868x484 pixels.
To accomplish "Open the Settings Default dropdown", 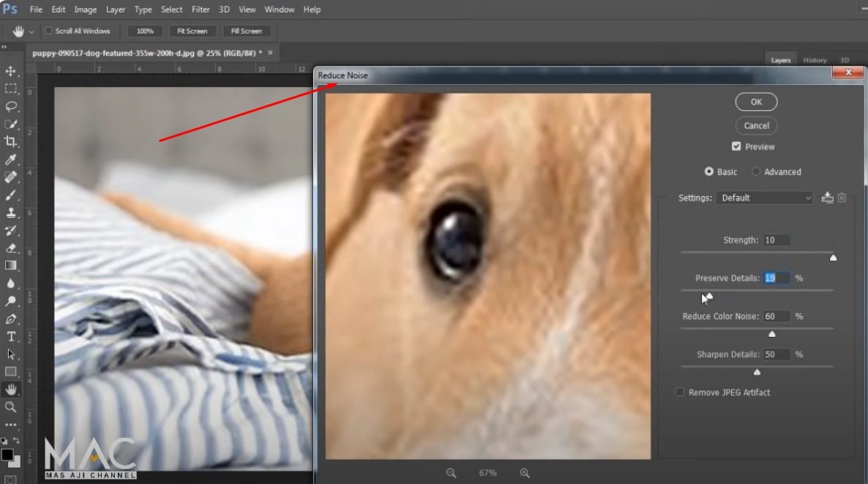I will click(x=765, y=197).
